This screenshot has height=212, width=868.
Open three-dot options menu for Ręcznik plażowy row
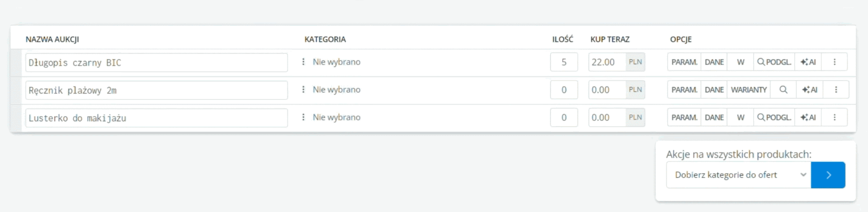tap(836, 90)
